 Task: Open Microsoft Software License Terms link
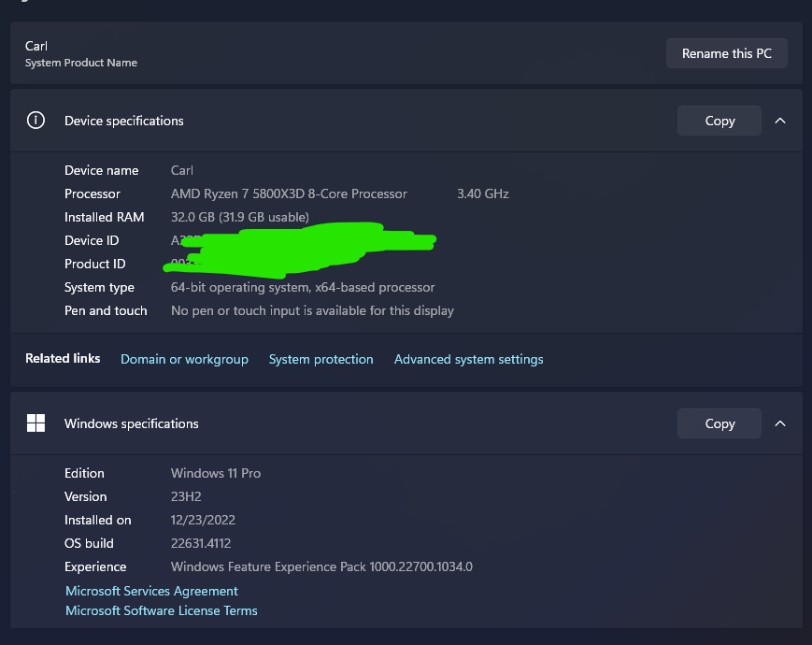coord(162,610)
